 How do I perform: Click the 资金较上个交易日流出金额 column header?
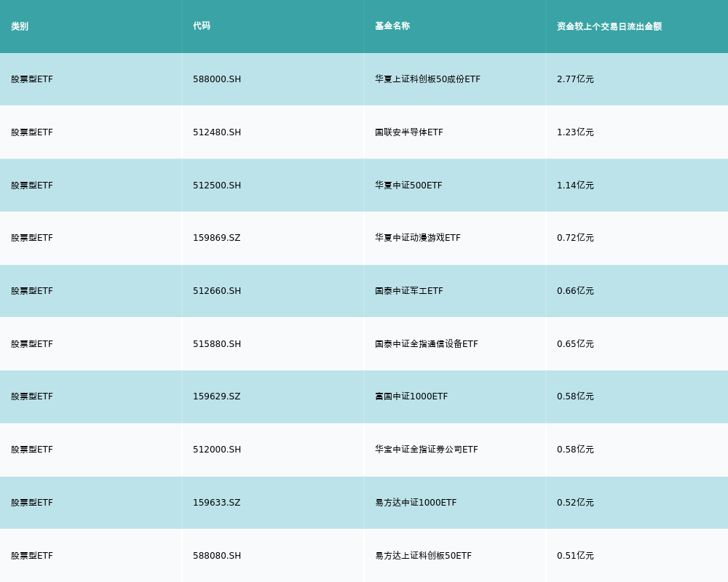pyautogui.click(x=609, y=26)
